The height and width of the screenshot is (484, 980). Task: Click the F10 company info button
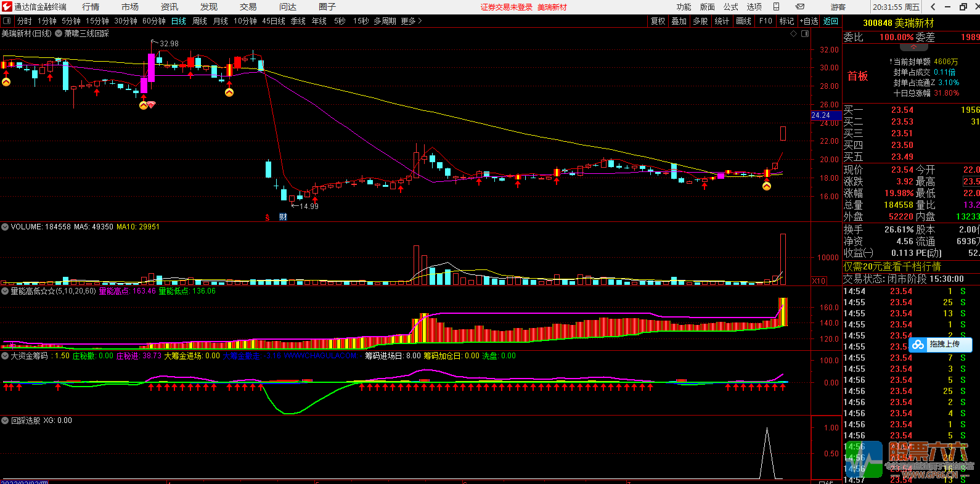coord(766,21)
